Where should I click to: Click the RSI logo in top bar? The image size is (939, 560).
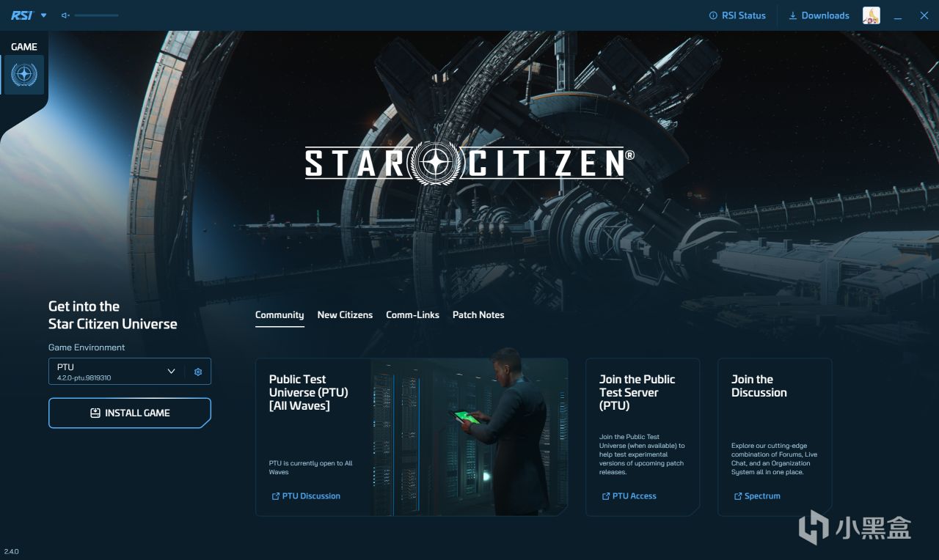click(22, 15)
